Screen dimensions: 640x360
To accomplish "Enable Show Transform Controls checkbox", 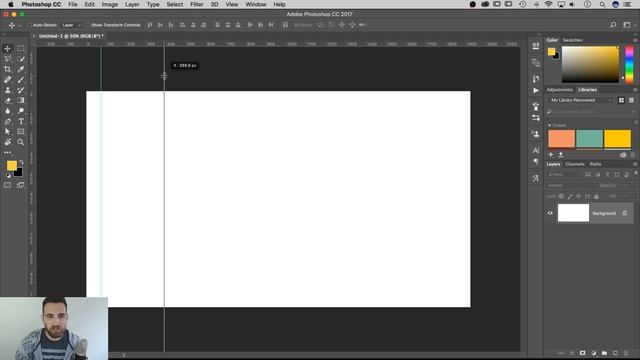I will pyautogui.click(x=88, y=25).
